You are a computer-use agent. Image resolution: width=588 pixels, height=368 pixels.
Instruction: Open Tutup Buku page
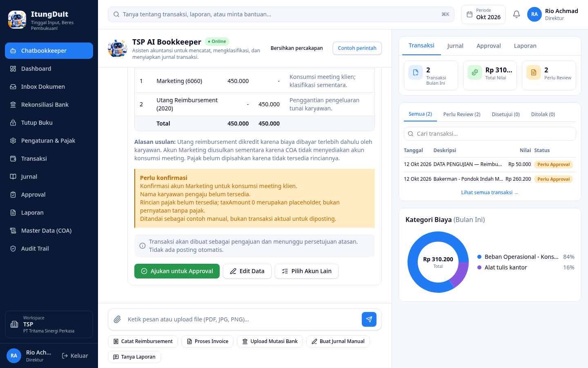(x=49, y=123)
